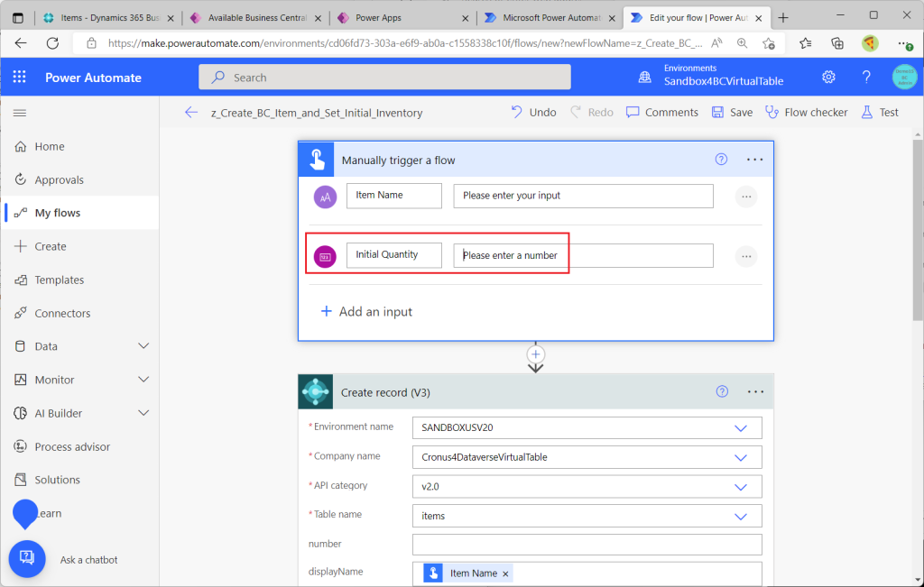Edit the Item Name label field

(393, 196)
